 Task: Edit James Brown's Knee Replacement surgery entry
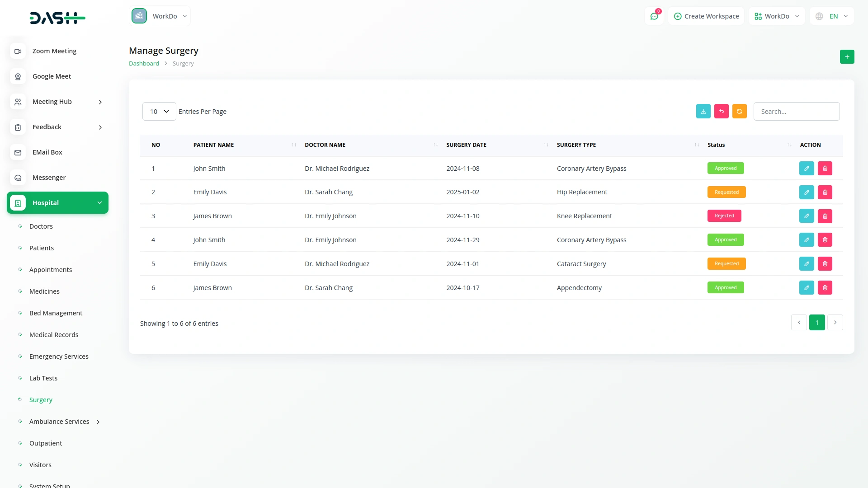[806, 216]
